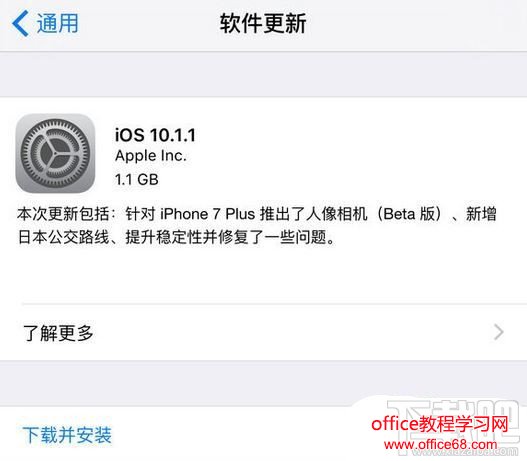
Task: Tap the iPhone 7 Plus mention in description
Action: (x=207, y=214)
